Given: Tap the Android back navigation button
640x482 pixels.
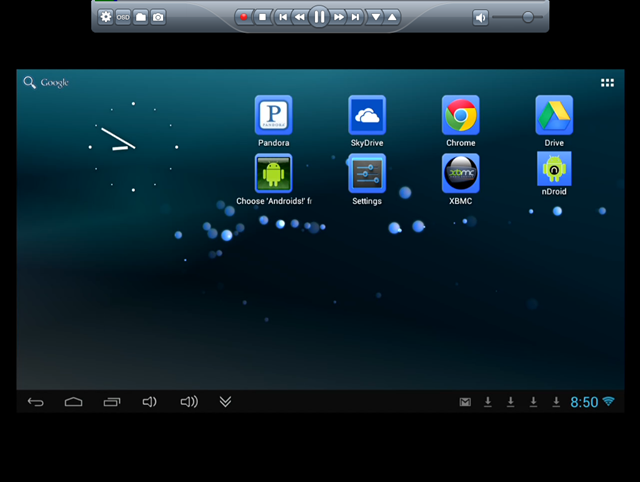Looking at the screenshot, I should (36, 402).
